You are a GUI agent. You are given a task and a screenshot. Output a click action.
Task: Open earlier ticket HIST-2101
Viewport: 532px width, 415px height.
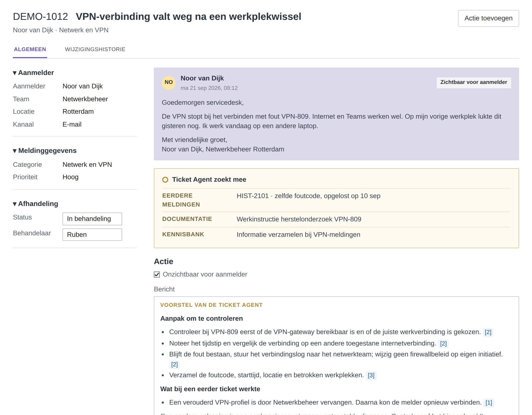(308, 196)
